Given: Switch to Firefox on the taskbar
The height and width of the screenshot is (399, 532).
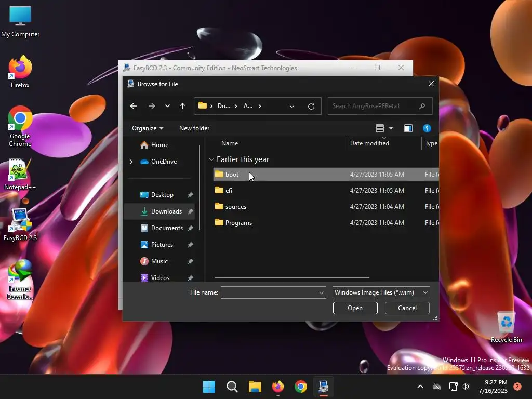Looking at the screenshot, I should pyautogui.click(x=278, y=387).
